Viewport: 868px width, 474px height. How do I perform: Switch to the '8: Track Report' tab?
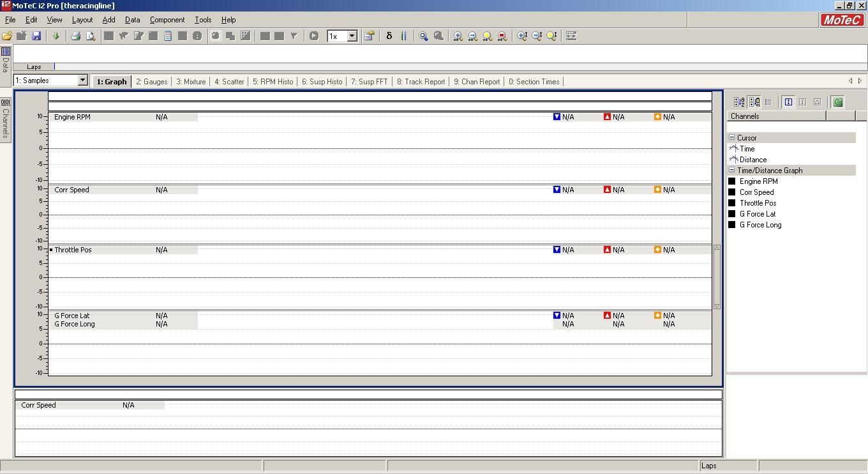(x=421, y=82)
